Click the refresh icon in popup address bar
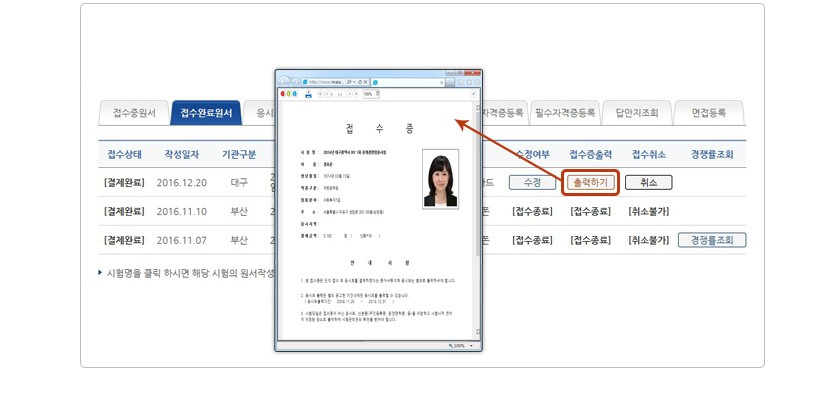This screenshot has width=840, height=395. pos(359,82)
